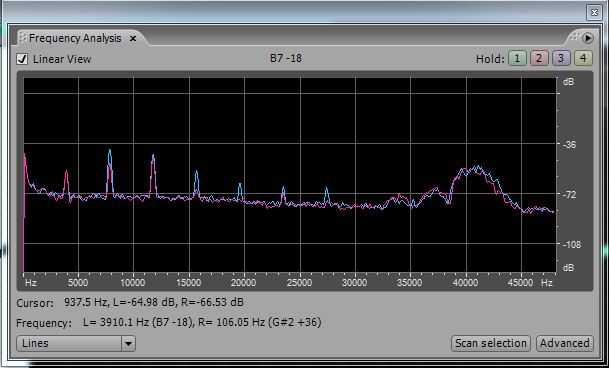
Task: Click the Scan selection button
Action: tap(491, 343)
